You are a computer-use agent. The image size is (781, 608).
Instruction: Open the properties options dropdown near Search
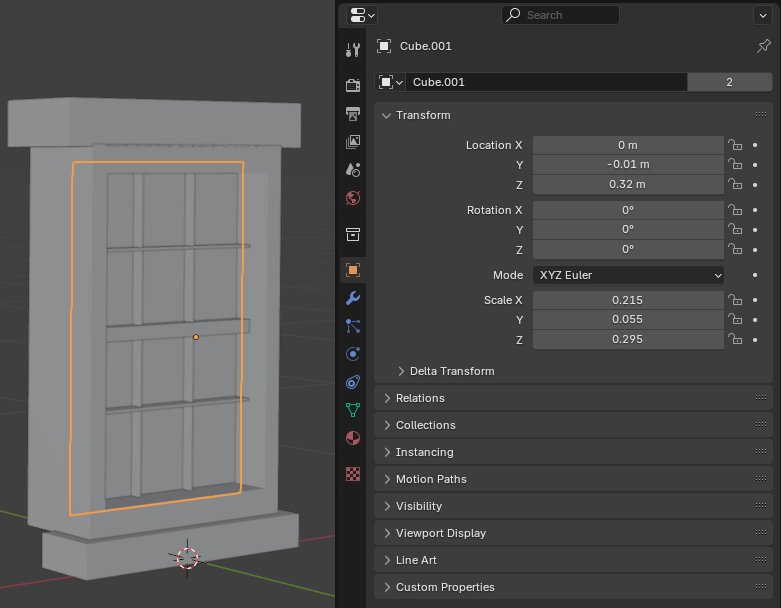[763, 15]
